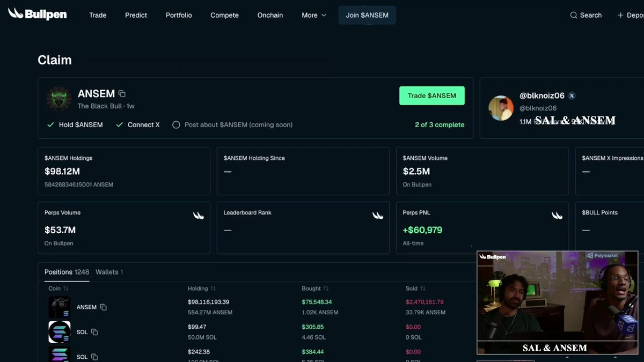Screen dimensions: 644x362
Task: Click the $53.7M Perps Volume value
Action: coord(60,230)
